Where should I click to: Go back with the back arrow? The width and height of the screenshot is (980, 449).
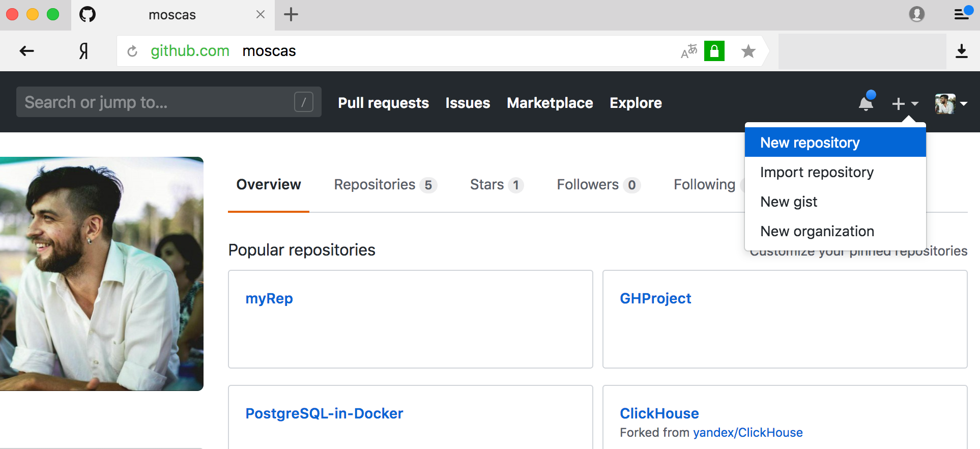pos(26,51)
